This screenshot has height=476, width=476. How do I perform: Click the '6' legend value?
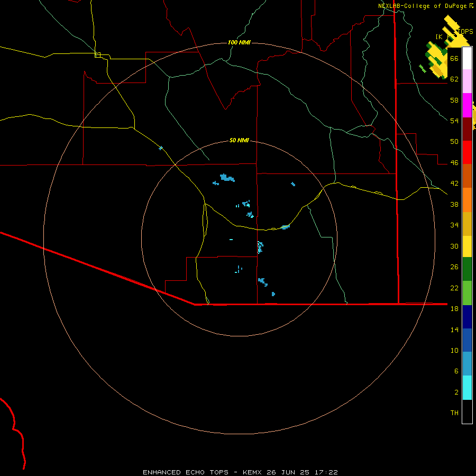456,371
